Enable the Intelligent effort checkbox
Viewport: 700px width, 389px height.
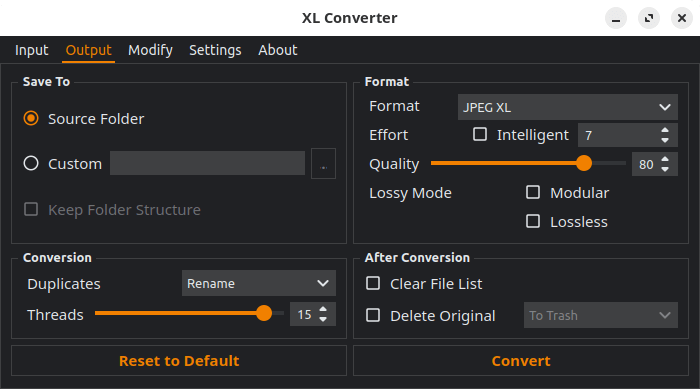point(480,134)
